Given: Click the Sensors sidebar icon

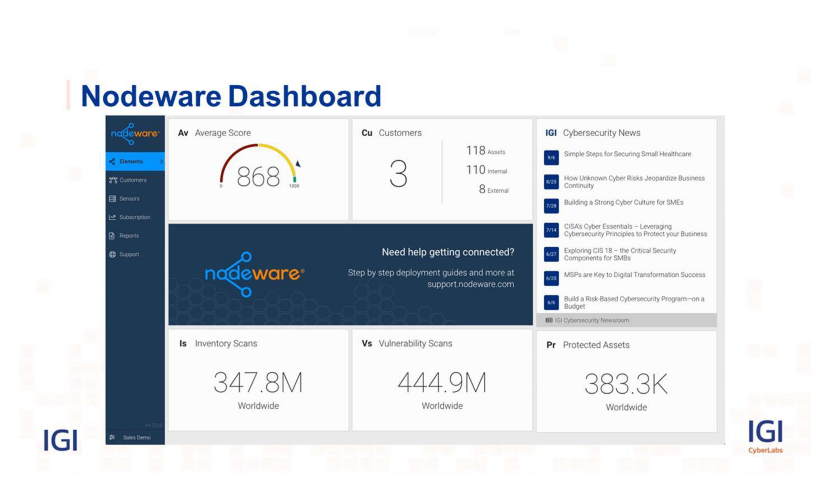Looking at the screenshot, I should (113, 199).
